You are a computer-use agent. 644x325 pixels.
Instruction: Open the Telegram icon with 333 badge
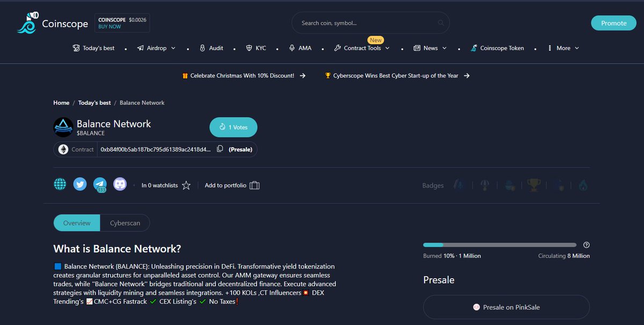pyautogui.click(x=100, y=185)
